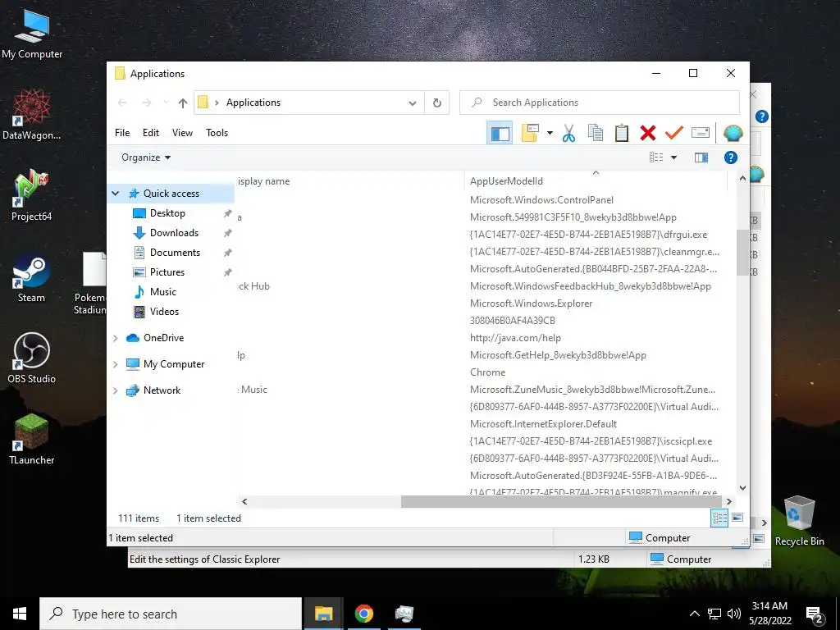Click the blue Help question mark icon
The width and height of the screenshot is (840, 630).
coord(731,157)
